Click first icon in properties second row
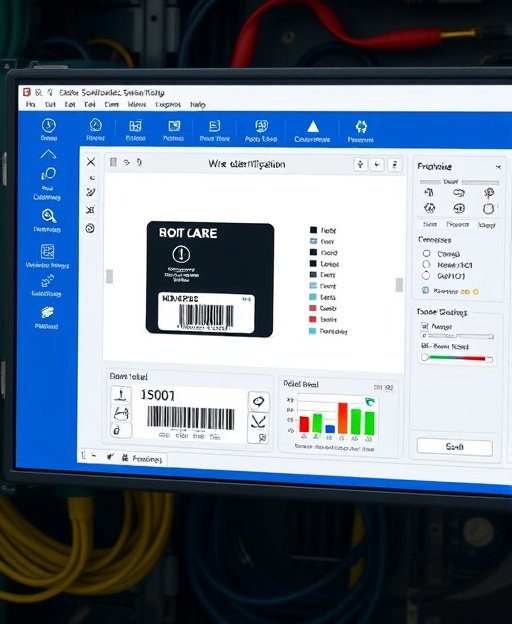The height and width of the screenshot is (624, 512). (429, 208)
